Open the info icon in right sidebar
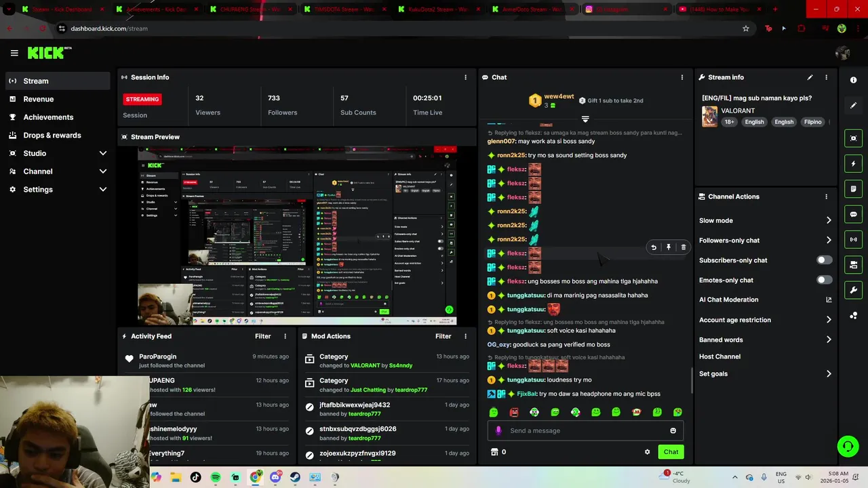 click(853, 80)
